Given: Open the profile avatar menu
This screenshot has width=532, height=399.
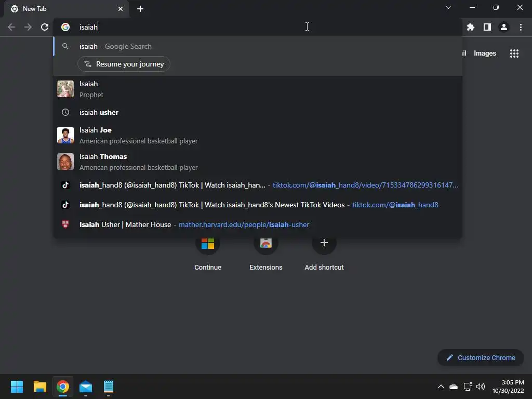Looking at the screenshot, I should [x=504, y=27].
